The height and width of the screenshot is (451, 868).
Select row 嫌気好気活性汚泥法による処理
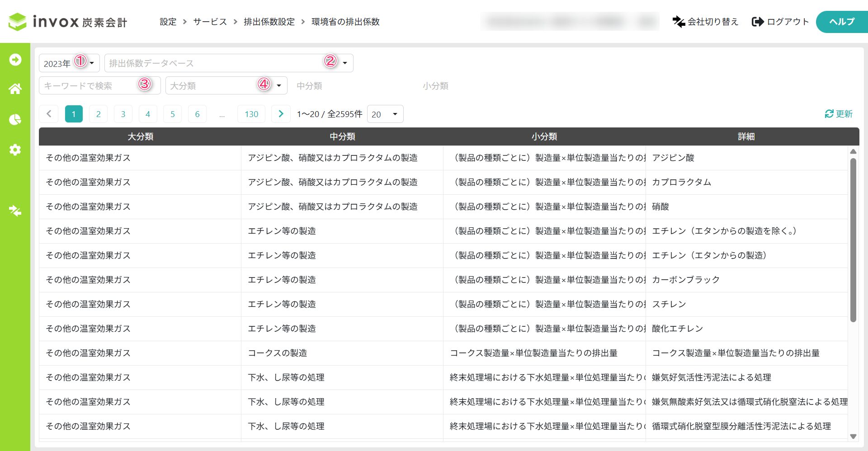pyautogui.click(x=443, y=377)
